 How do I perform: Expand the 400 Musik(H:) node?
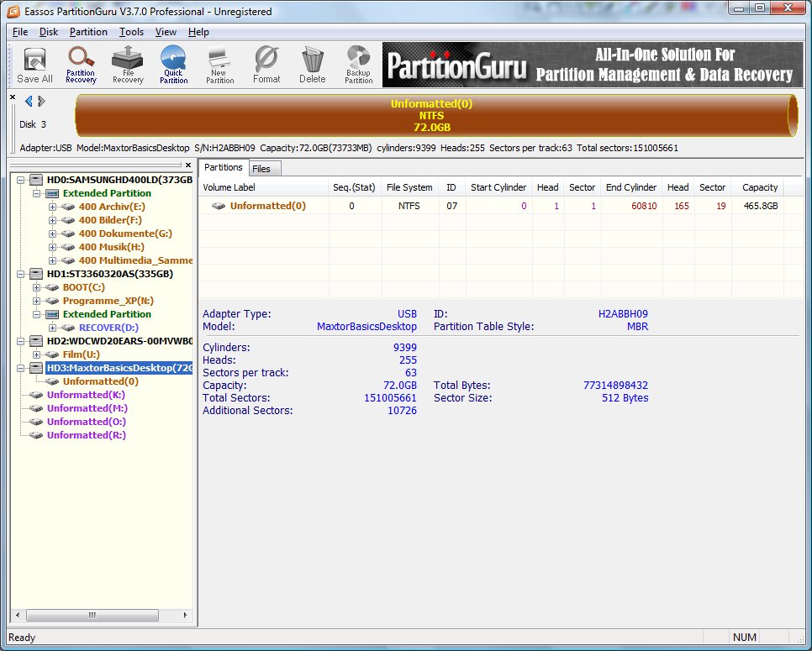click(53, 247)
